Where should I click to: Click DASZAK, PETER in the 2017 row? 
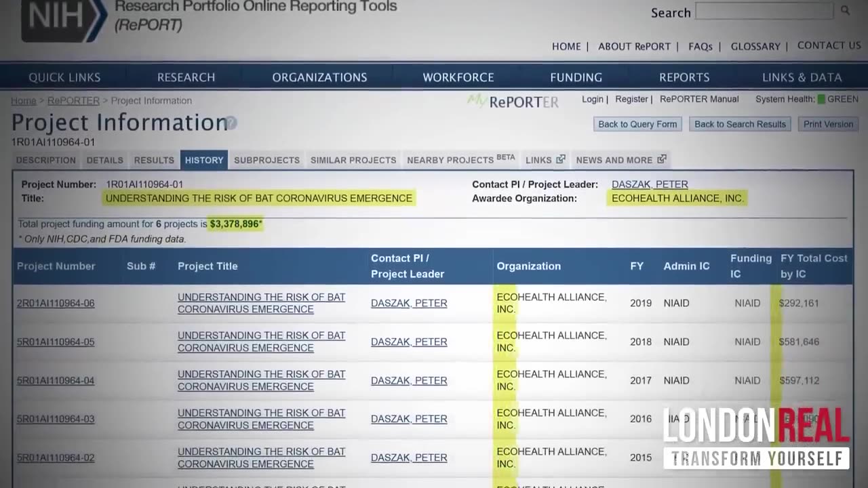click(409, 380)
